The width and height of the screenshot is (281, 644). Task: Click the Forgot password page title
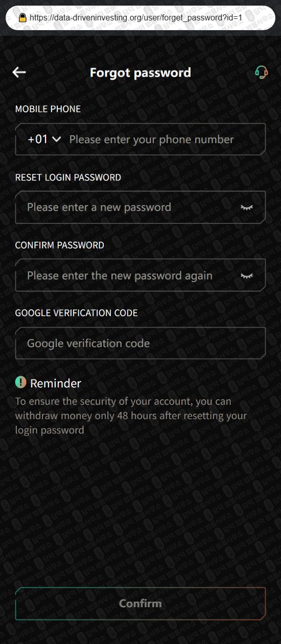coord(140,73)
